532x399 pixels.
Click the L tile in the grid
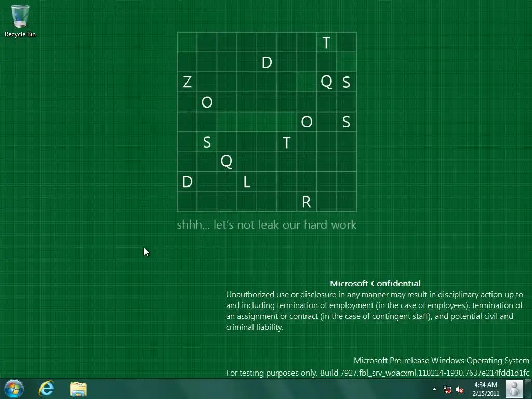tap(247, 182)
